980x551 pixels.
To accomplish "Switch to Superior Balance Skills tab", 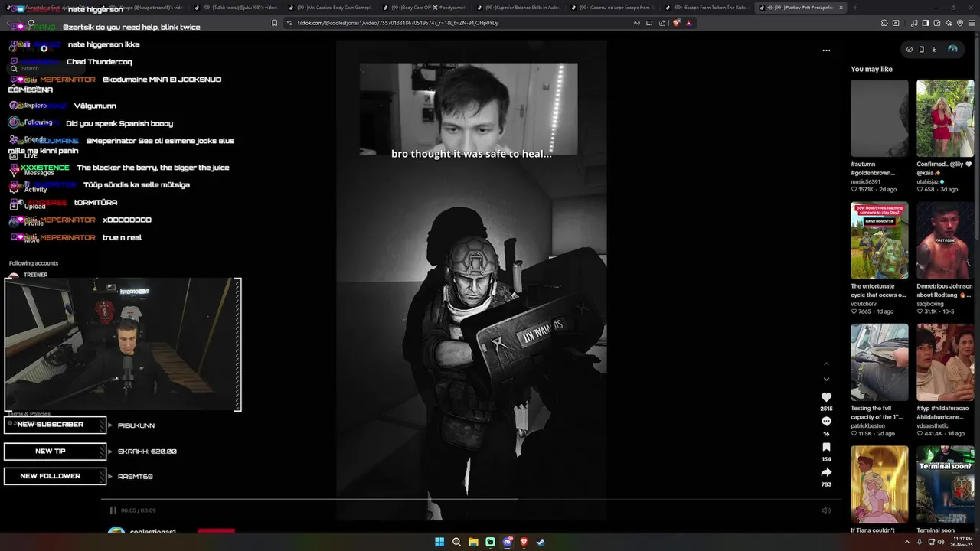I will tap(519, 8).
